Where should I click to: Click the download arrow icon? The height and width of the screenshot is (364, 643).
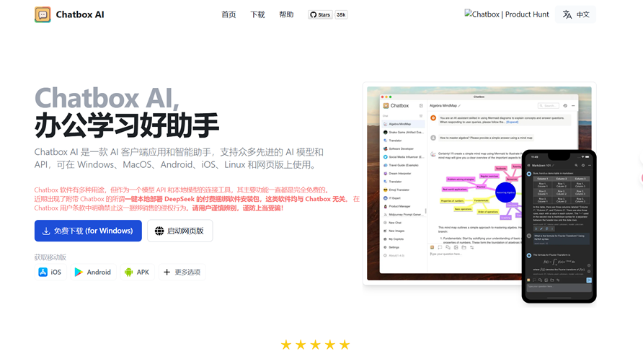coord(46,231)
